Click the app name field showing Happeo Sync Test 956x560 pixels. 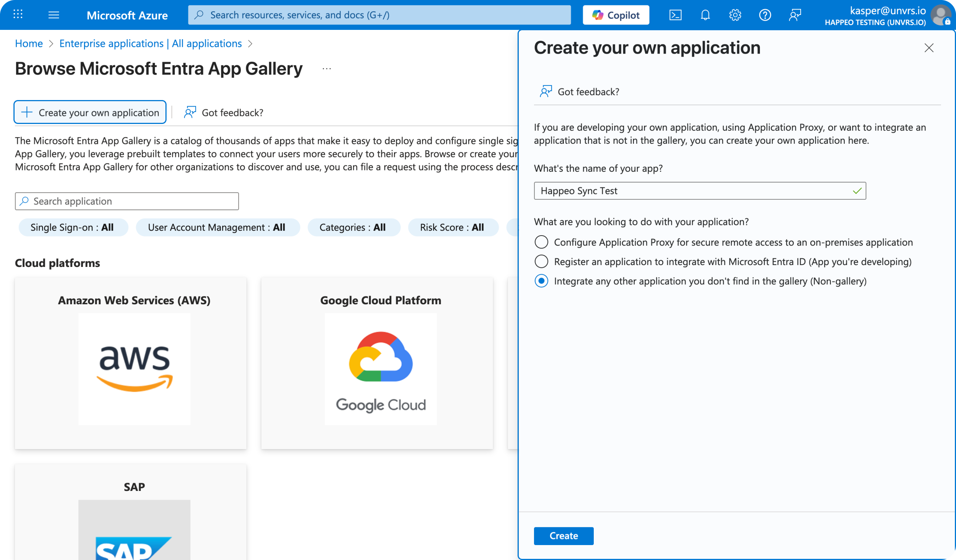(699, 191)
